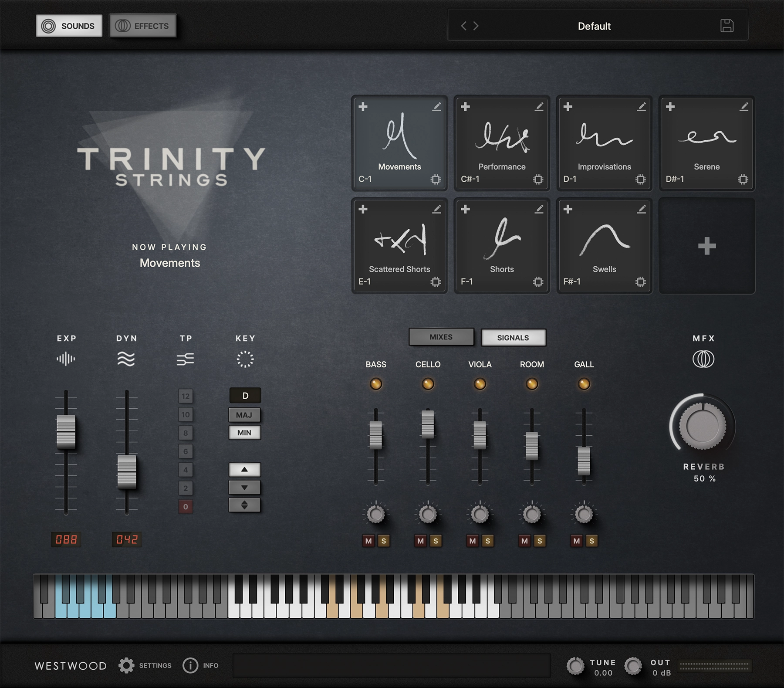The height and width of the screenshot is (688, 784).
Task: Open chip settings on Scattered Shorts pad
Action: coord(436,282)
